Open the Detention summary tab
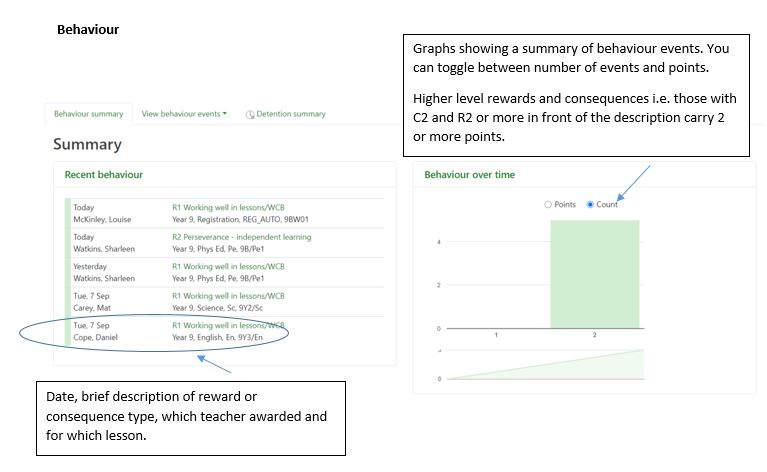Viewport: 767px width, 472px height. pyautogui.click(x=291, y=114)
